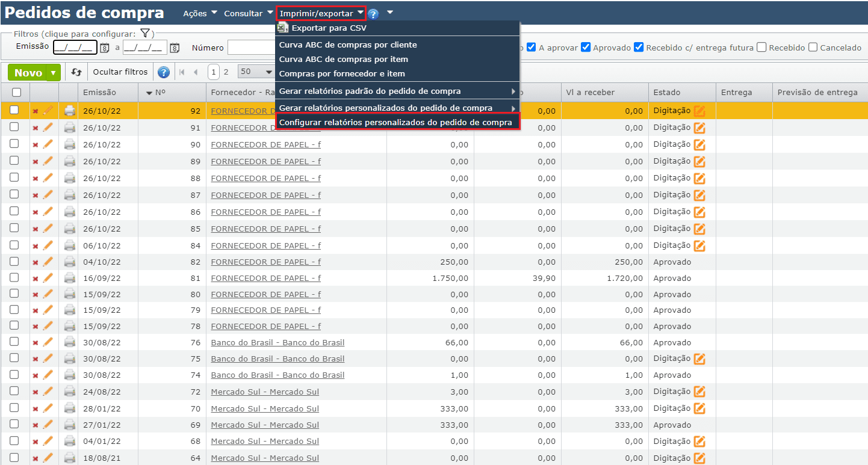Click the Número filter input field
Image resolution: width=868 pixels, height=465 pixels.
252,48
